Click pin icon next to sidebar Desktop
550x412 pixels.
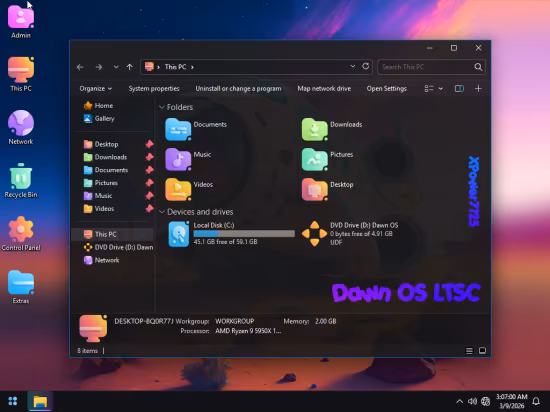149,144
